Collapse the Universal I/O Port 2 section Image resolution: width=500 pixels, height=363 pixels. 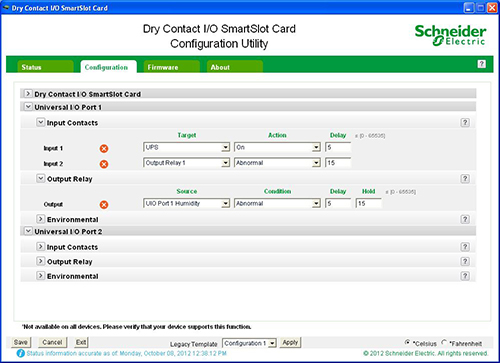pos(28,231)
